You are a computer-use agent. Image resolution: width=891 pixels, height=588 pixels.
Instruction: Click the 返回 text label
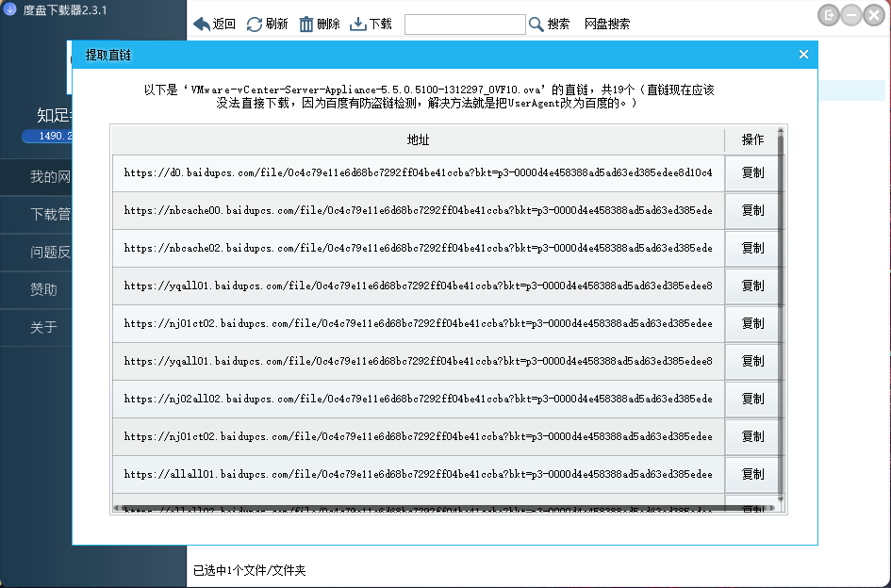click(x=223, y=24)
